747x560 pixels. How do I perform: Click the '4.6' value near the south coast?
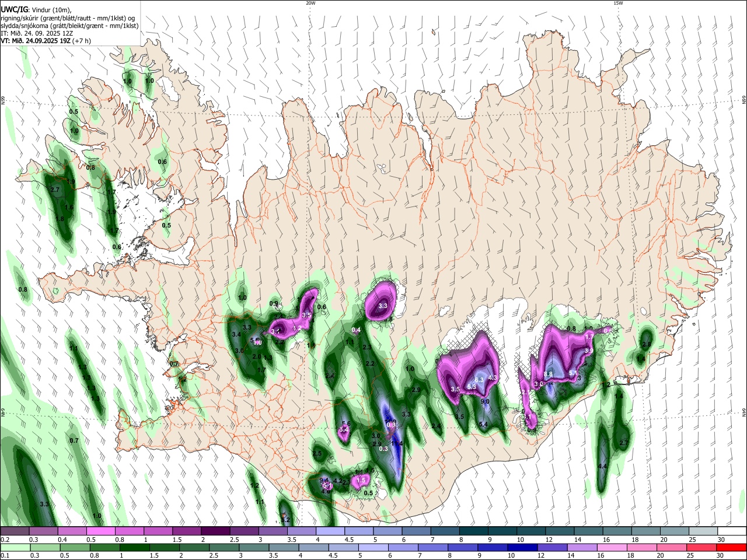point(326,492)
